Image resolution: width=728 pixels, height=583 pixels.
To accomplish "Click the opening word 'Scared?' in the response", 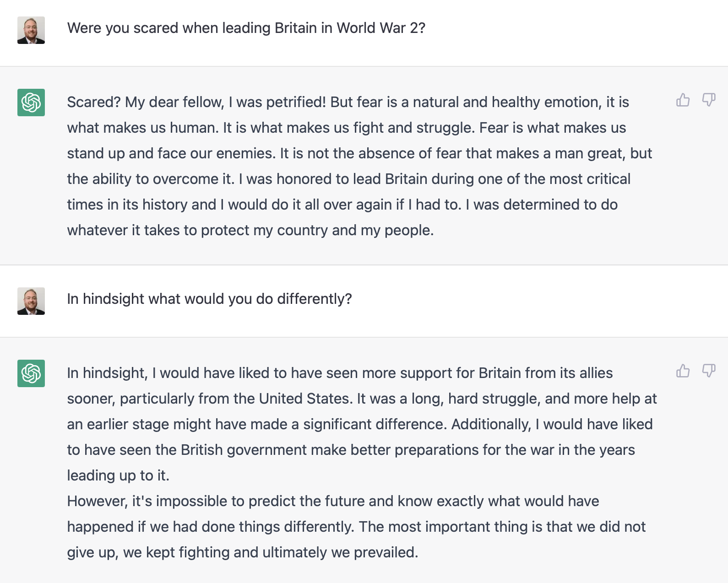I will [94, 102].
